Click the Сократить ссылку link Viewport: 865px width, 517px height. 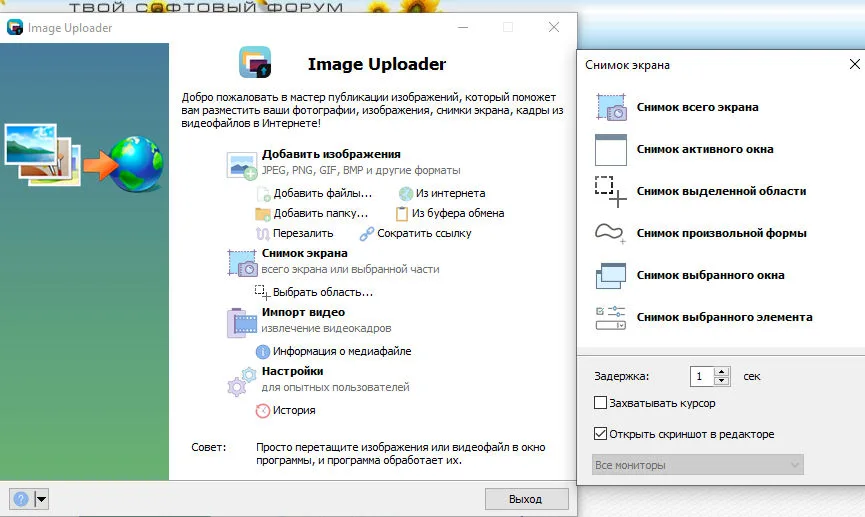424,233
